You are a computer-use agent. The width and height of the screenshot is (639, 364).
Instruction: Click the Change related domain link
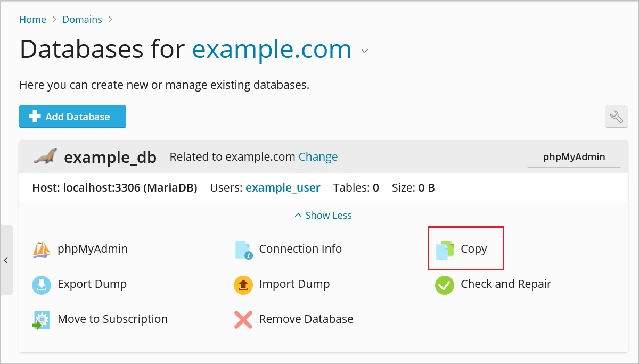click(318, 157)
